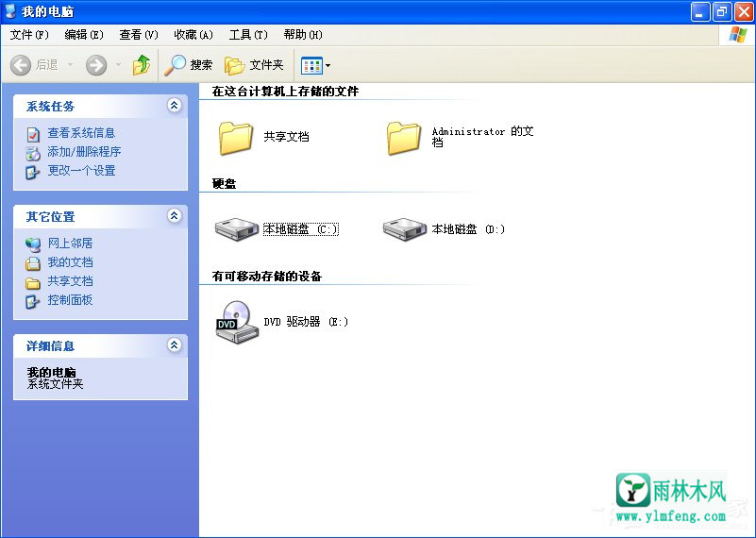
Task: Open the Forward button history dropdown arrow
Action: tap(118, 64)
